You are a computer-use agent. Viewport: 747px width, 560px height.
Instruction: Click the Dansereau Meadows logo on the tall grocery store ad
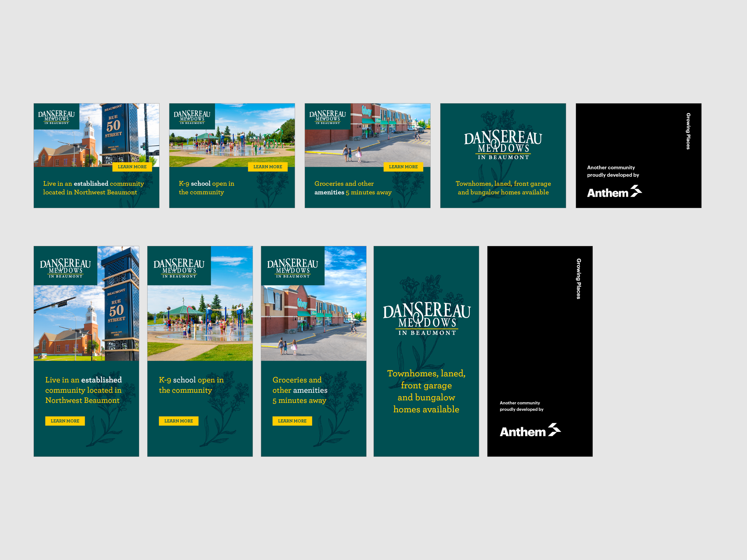pyautogui.click(x=293, y=268)
